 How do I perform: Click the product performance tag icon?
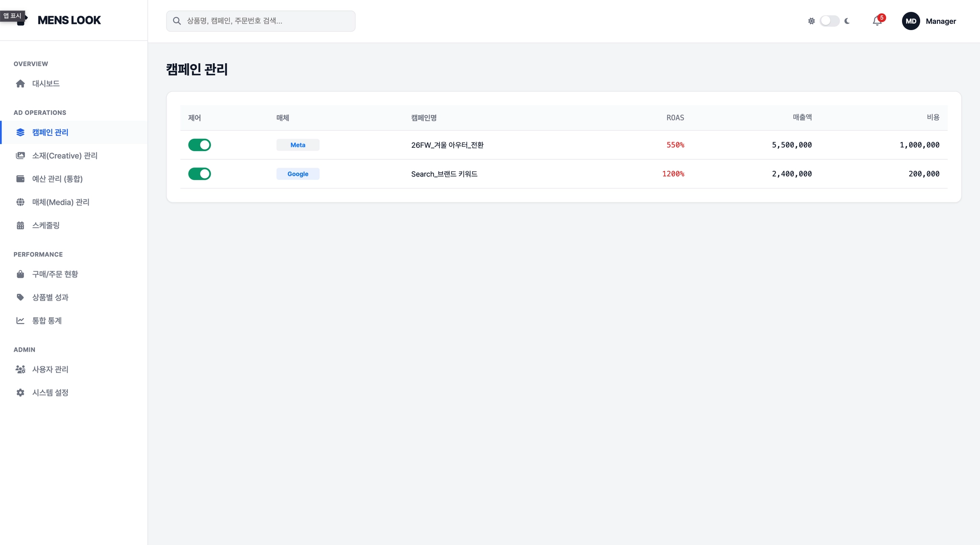tap(20, 297)
